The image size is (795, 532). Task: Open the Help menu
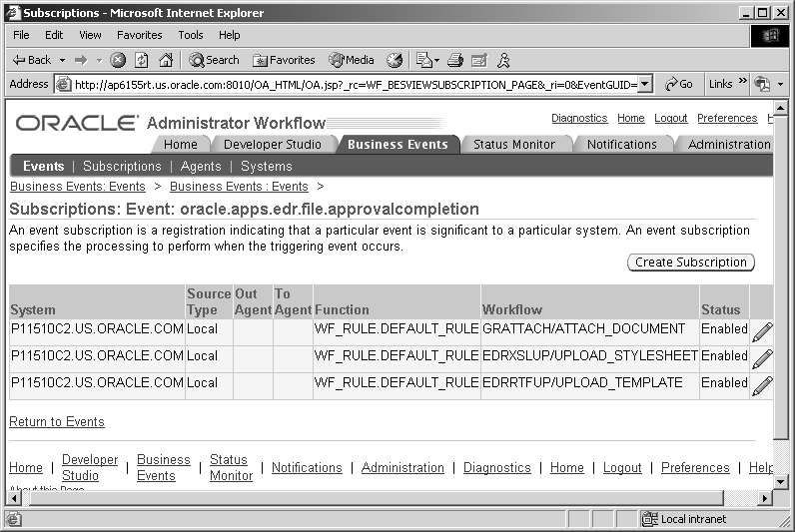[x=229, y=35]
